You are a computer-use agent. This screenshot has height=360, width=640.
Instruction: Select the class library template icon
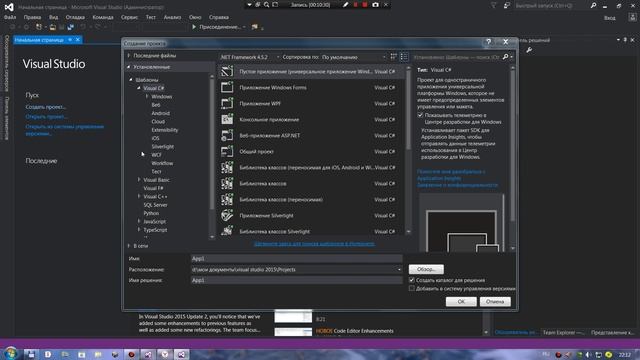(x=227, y=183)
